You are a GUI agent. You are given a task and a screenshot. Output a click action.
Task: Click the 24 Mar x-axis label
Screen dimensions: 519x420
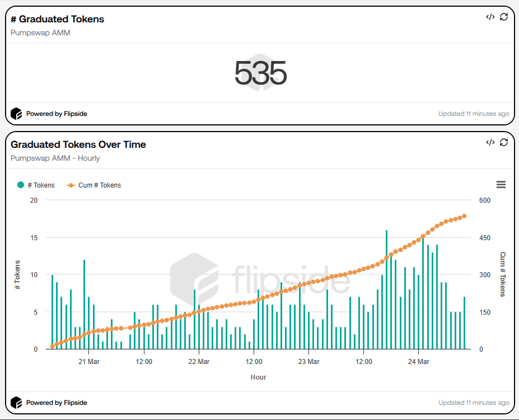pos(418,362)
